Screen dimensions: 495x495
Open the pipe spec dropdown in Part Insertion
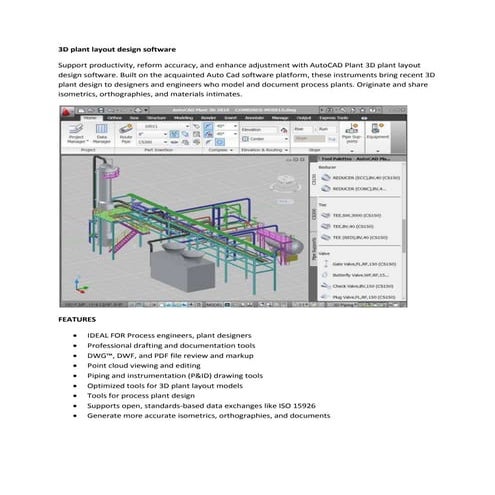(187, 126)
